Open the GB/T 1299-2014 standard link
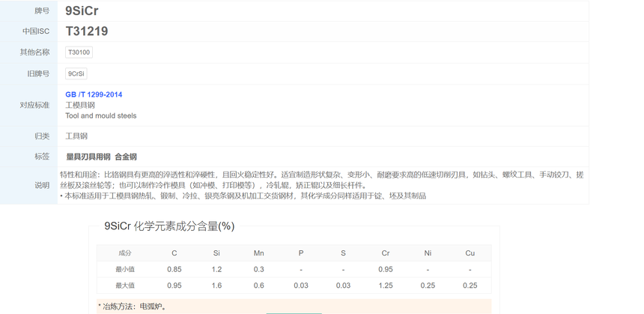 [x=94, y=94]
